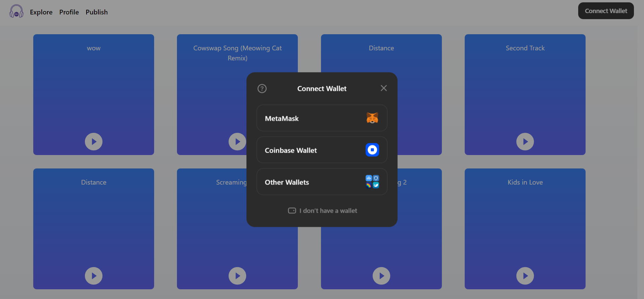Open the Other Wallets option

point(322,182)
